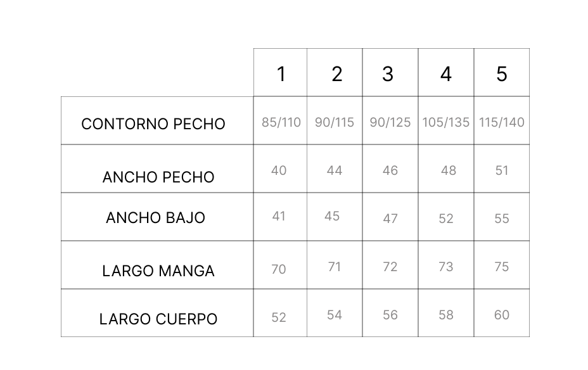
Task: Select size column header 2
Action: point(336,74)
